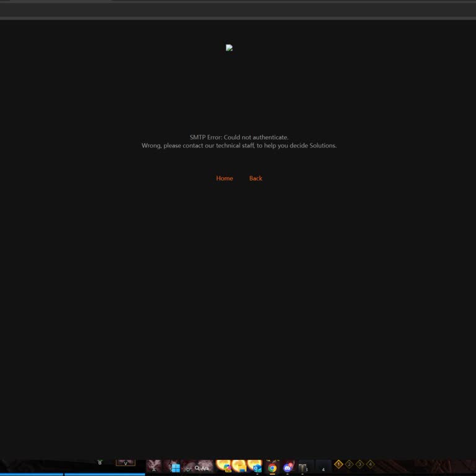Select the slot labeled 4 beside the diamonds
476x476 pixels.
(323, 467)
